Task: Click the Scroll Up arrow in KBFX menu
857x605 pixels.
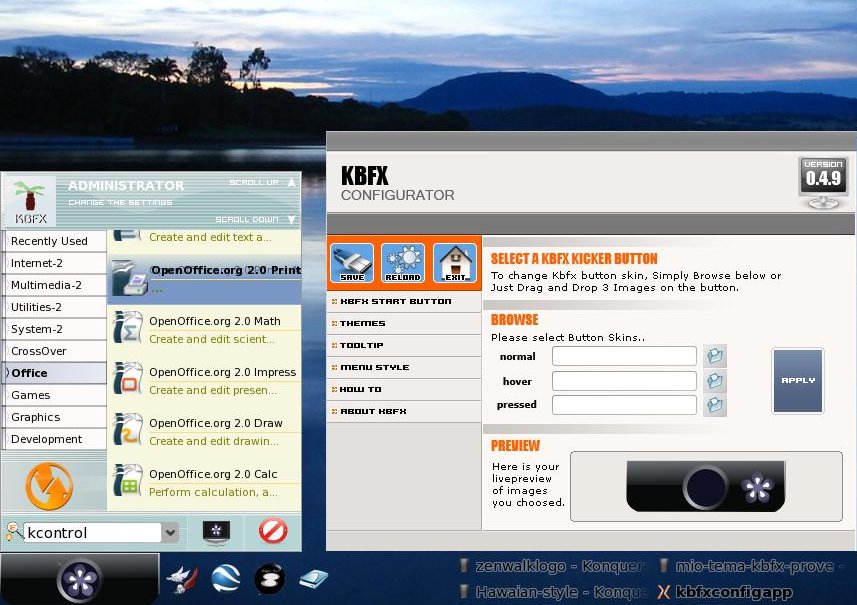Action: pyautogui.click(x=291, y=182)
